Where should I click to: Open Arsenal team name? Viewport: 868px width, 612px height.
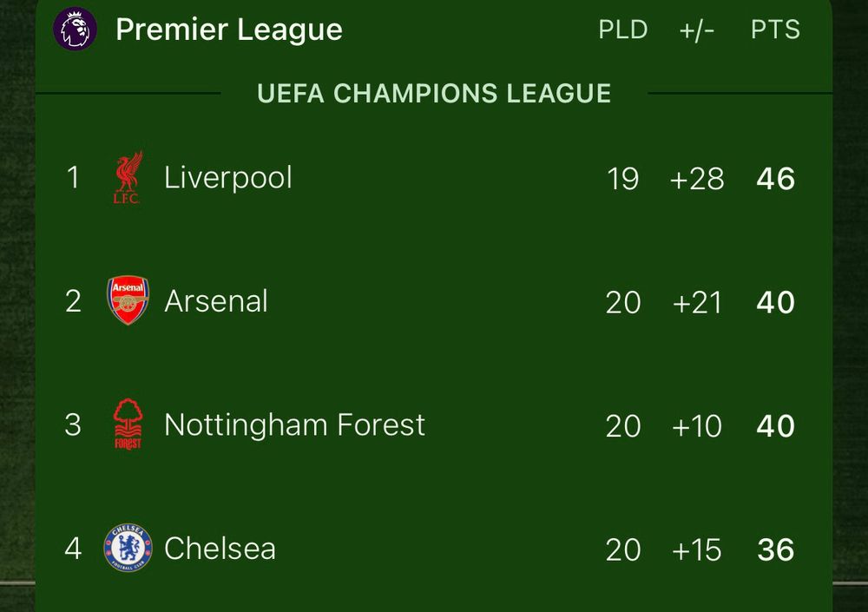point(216,301)
